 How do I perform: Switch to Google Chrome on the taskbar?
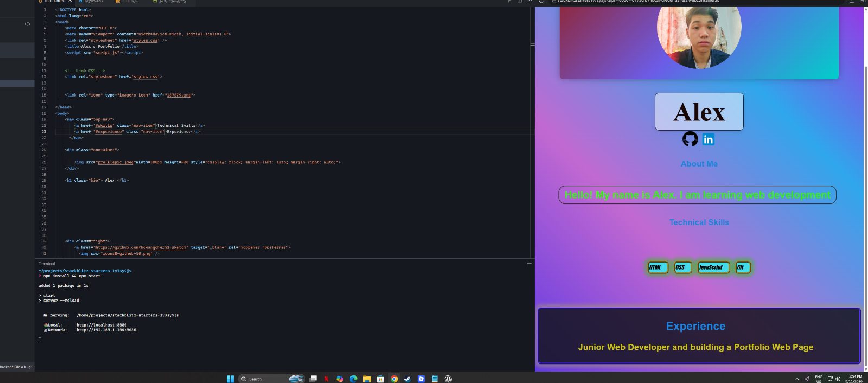click(x=394, y=379)
